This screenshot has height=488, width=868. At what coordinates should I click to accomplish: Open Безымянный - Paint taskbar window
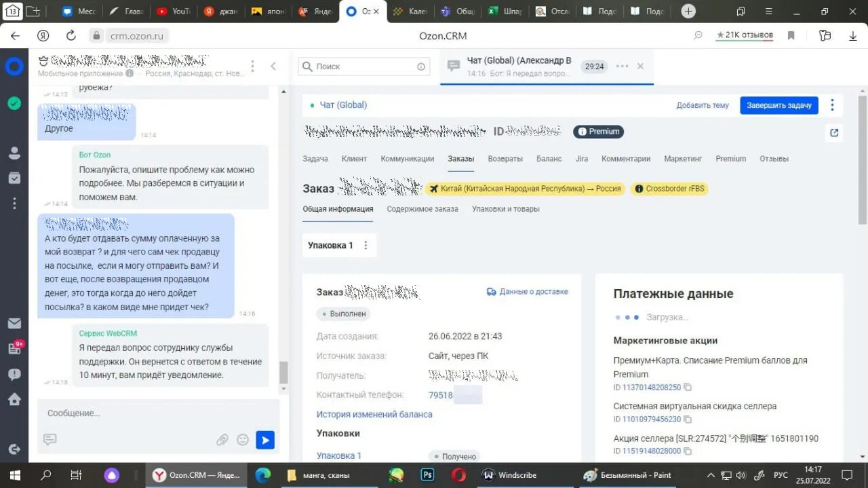627,475
